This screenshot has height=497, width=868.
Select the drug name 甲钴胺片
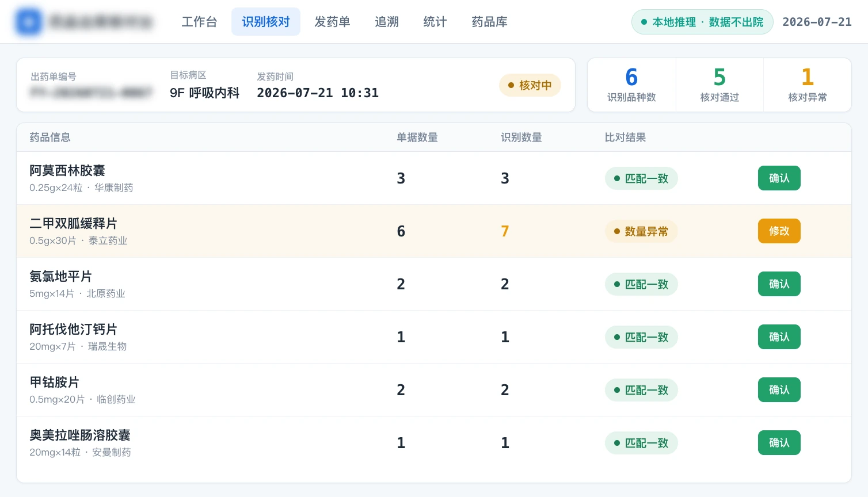pos(55,383)
